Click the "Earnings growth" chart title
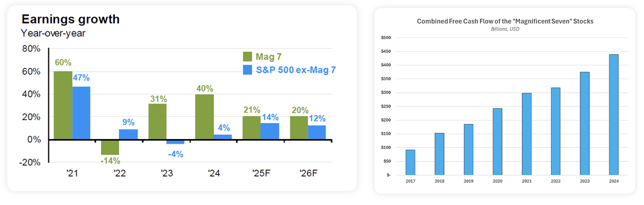The width and height of the screenshot is (644, 205). pyautogui.click(x=70, y=19)
